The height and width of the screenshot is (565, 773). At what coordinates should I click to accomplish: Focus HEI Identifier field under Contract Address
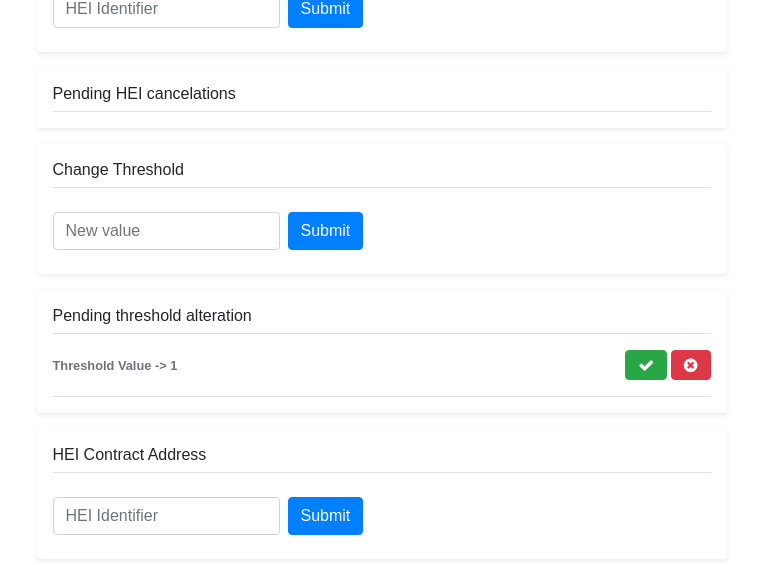coord(166,516)
